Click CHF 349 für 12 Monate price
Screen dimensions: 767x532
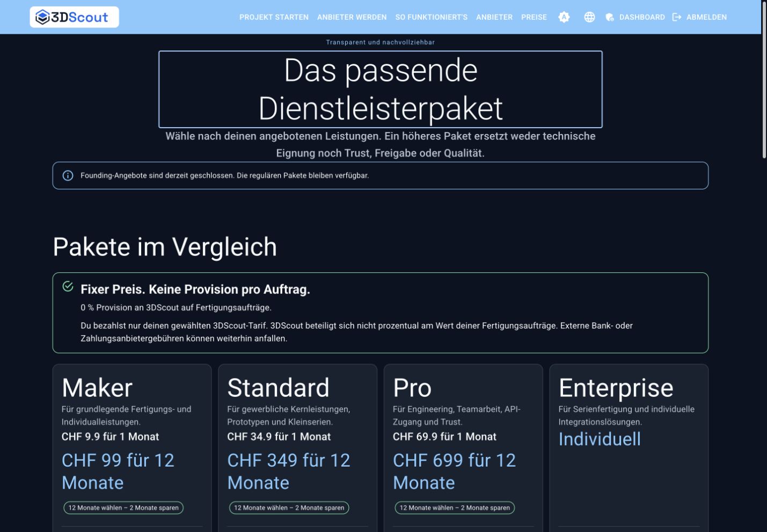point(289,471)
